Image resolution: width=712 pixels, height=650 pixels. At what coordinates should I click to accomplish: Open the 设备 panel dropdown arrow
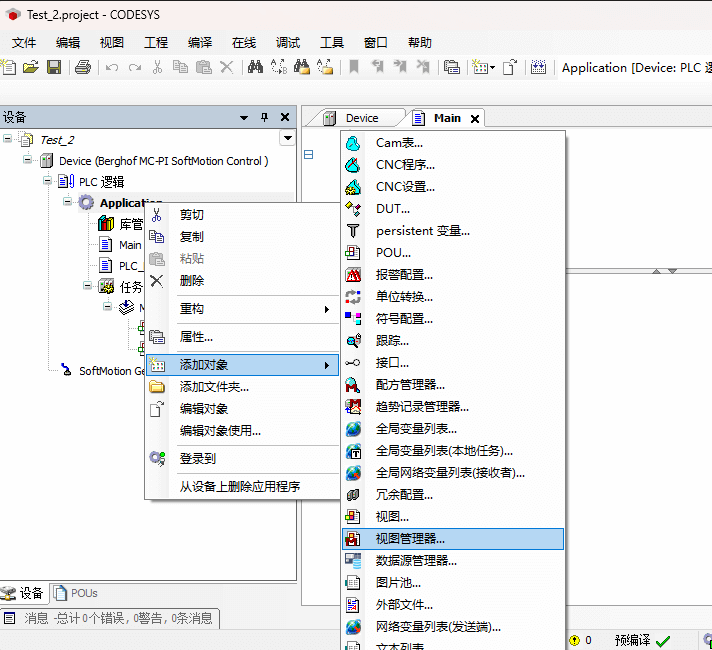coord(243,117)
